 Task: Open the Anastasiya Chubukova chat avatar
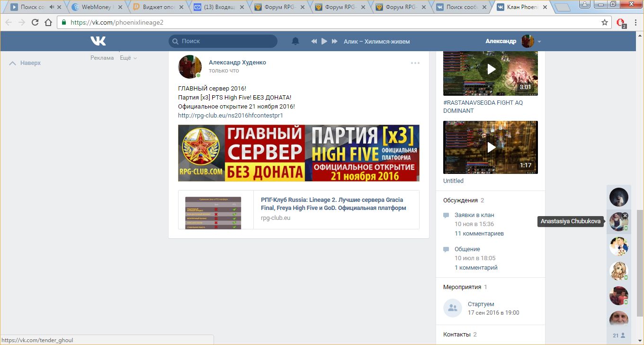click(x=618, y=222)
